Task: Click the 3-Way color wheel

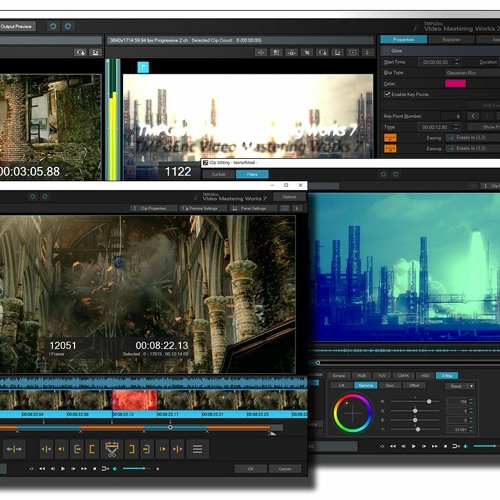Action: pos(352,413)
